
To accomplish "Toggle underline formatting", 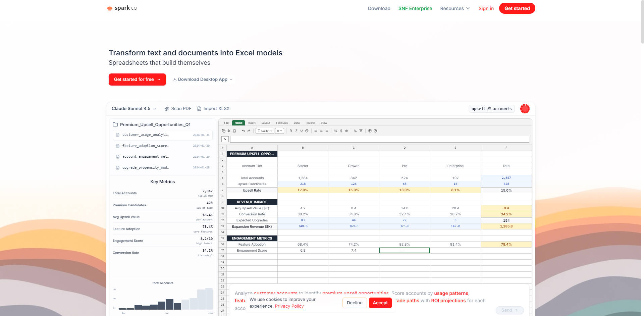I will (x=302, y=131).
